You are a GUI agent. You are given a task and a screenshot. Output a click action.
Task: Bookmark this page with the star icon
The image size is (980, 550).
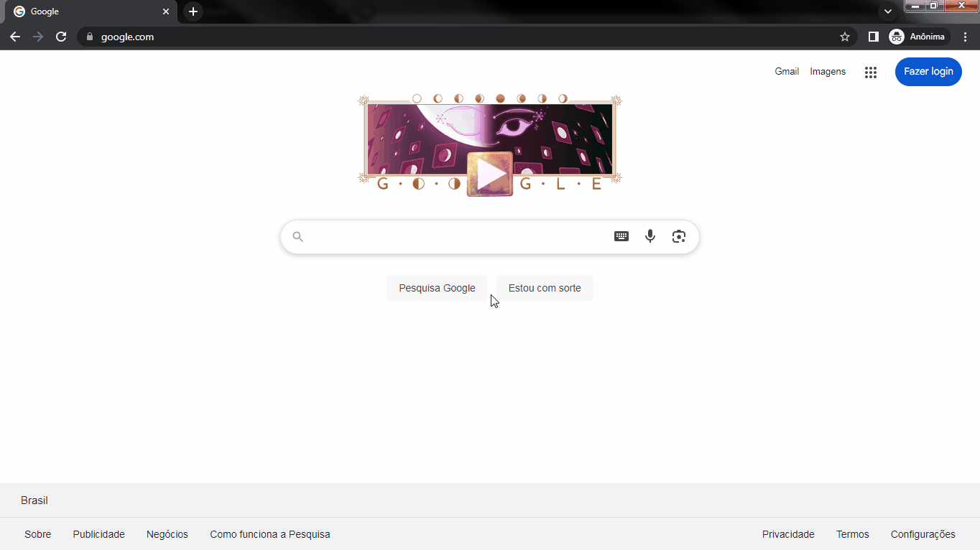tap(845, 37)
